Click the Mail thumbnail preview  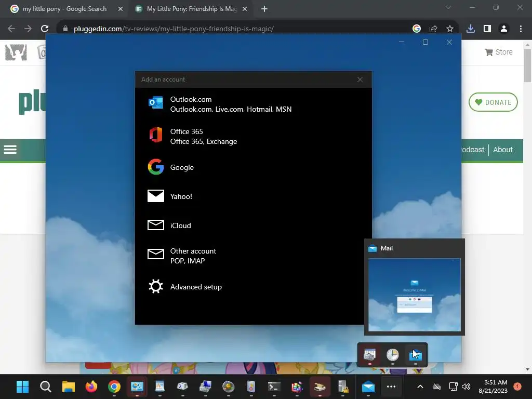[414, 295]
